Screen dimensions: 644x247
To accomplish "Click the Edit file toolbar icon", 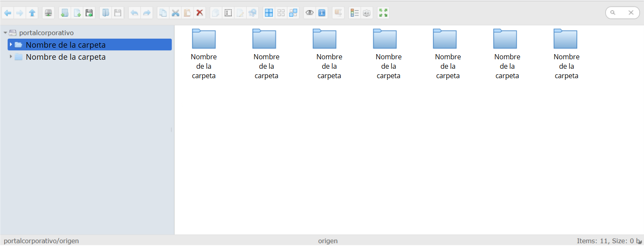I will pos(240,13).
